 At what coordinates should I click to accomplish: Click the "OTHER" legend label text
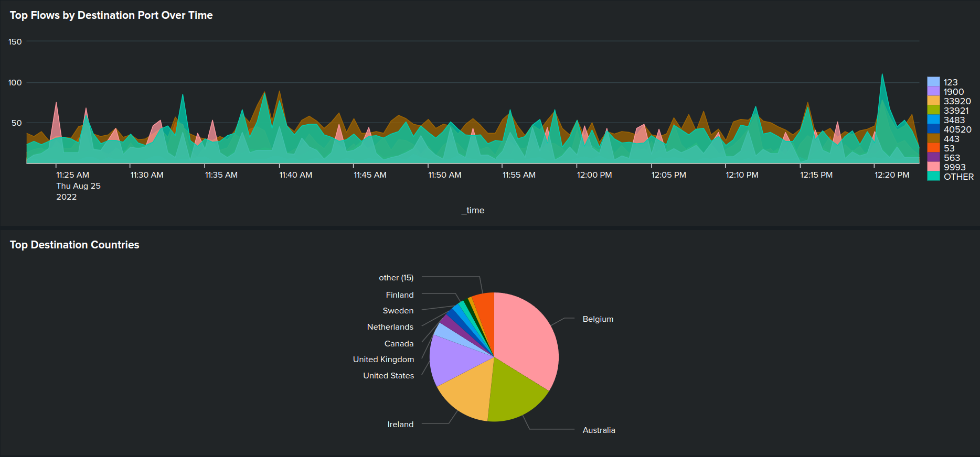click(x=959, y=177)
